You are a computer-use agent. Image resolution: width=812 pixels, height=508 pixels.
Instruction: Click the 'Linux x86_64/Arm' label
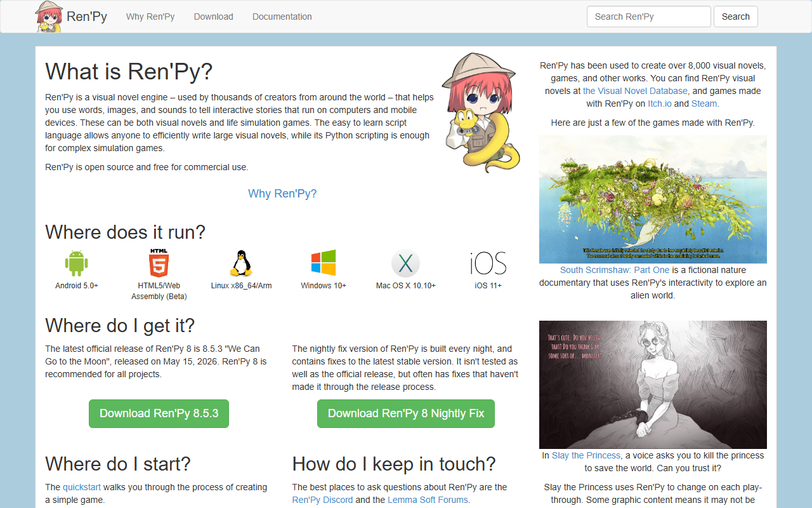click(x=241, y=286)
